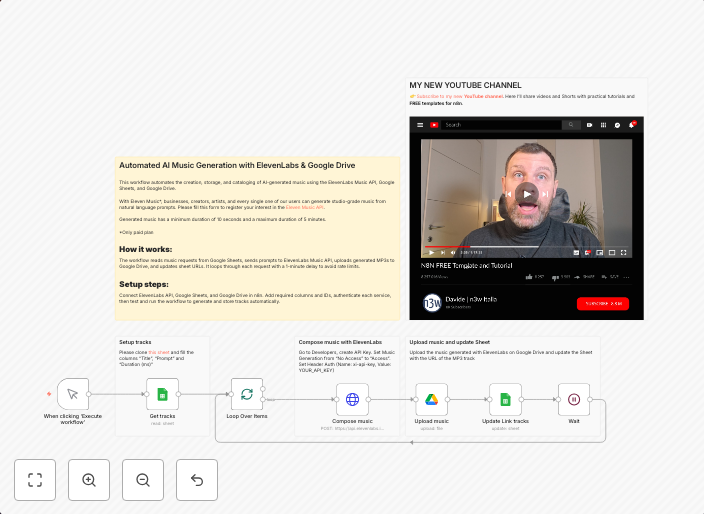Image resolution: width=704 pixels, height=514 pixels.
Task: Open the 'this sheet' link in Setup tracks
Action: pos(159,352)
